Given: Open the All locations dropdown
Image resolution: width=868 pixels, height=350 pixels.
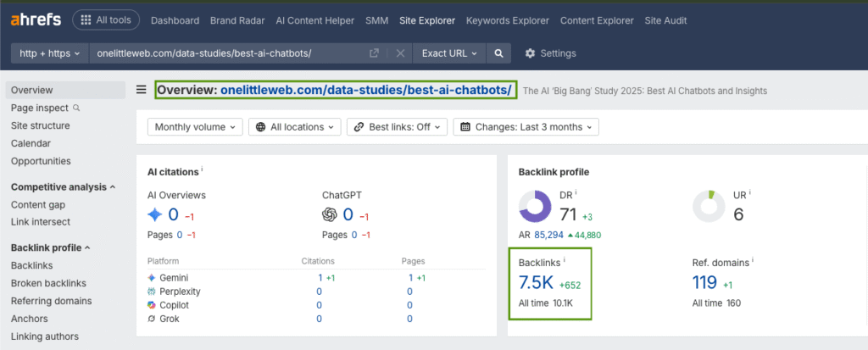Looking at the screenshot, I should point(294,127).
